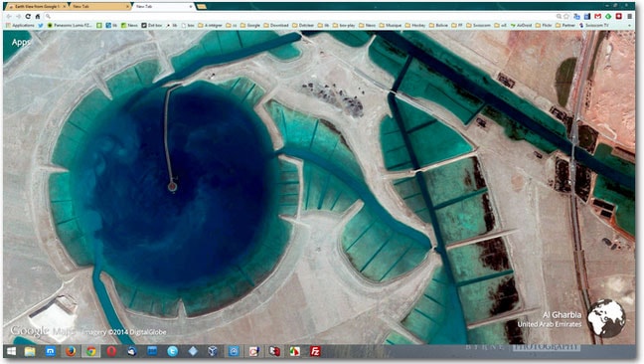Open the Google Maps logo link
Image resolution: width=644 pixels, height=364 pixels.
click(42, 331)
